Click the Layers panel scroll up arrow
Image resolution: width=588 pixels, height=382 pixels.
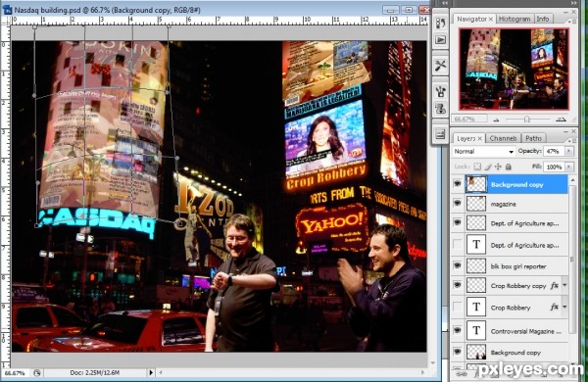[x=572, y=180]
